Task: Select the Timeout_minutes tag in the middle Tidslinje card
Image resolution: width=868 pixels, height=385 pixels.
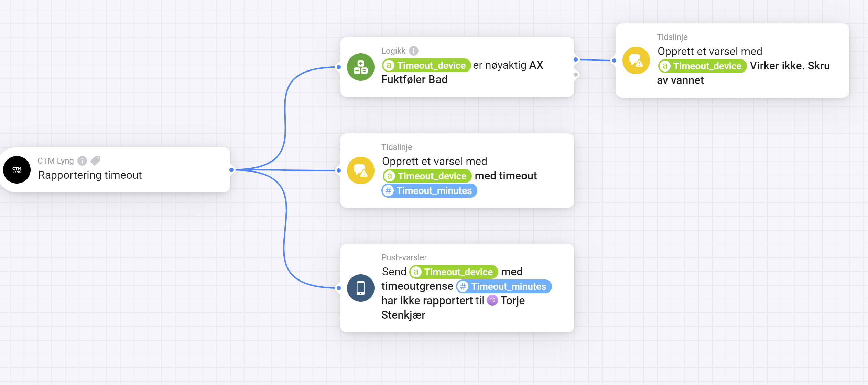Action: coord(429,191)
